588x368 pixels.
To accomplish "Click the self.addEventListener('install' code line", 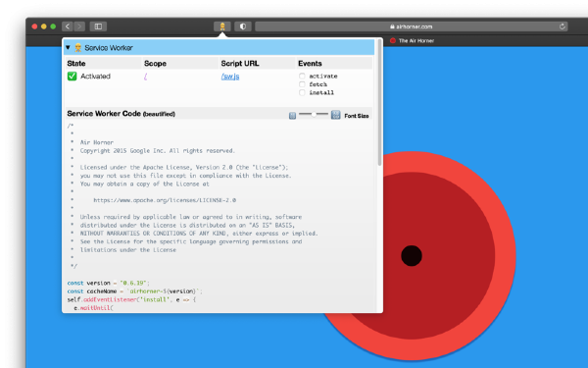I will click(x=131, y=299).
